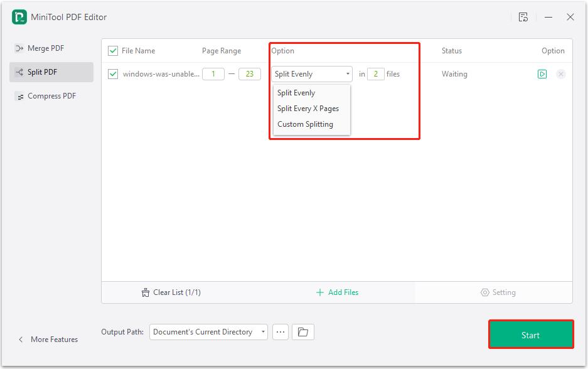
Task: Select the Merge PDF sidebar icon
Action: coord(21,48)
